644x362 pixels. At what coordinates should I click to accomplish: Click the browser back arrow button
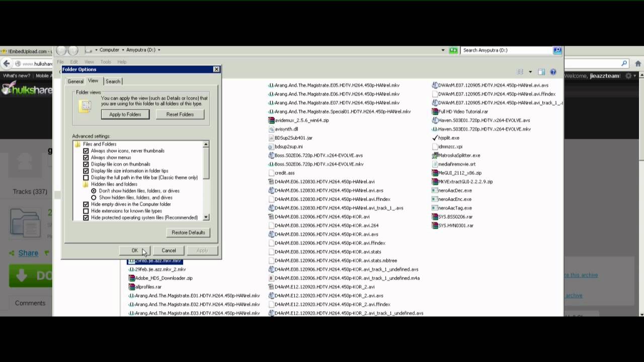coord(6,63)
